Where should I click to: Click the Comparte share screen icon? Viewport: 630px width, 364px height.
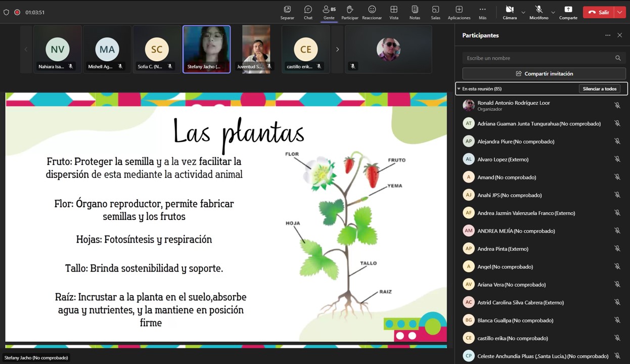click(x=568, y=12)
